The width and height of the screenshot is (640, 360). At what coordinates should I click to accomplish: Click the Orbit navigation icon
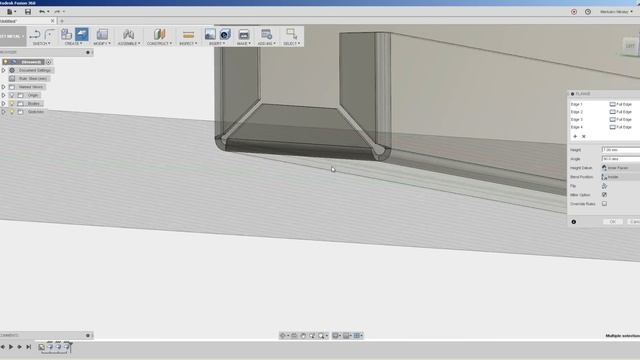pyautogui.click(x=282, y=336)
